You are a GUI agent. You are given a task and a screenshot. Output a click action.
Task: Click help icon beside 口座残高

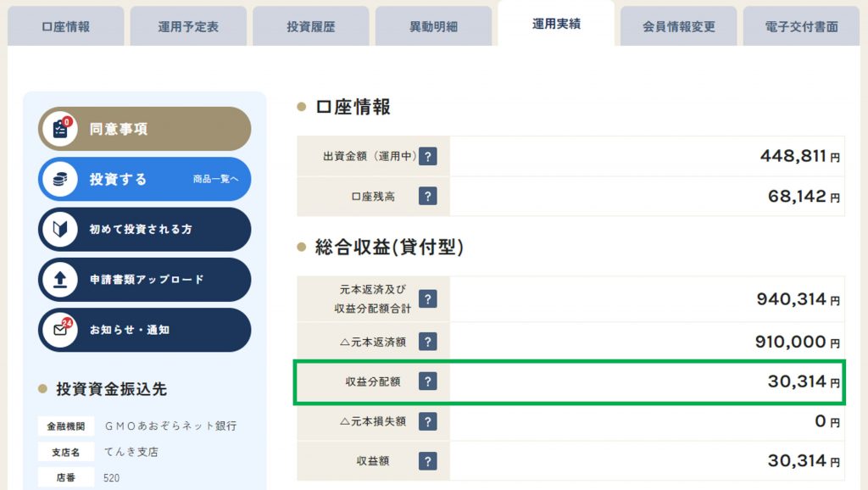point(427,196)
